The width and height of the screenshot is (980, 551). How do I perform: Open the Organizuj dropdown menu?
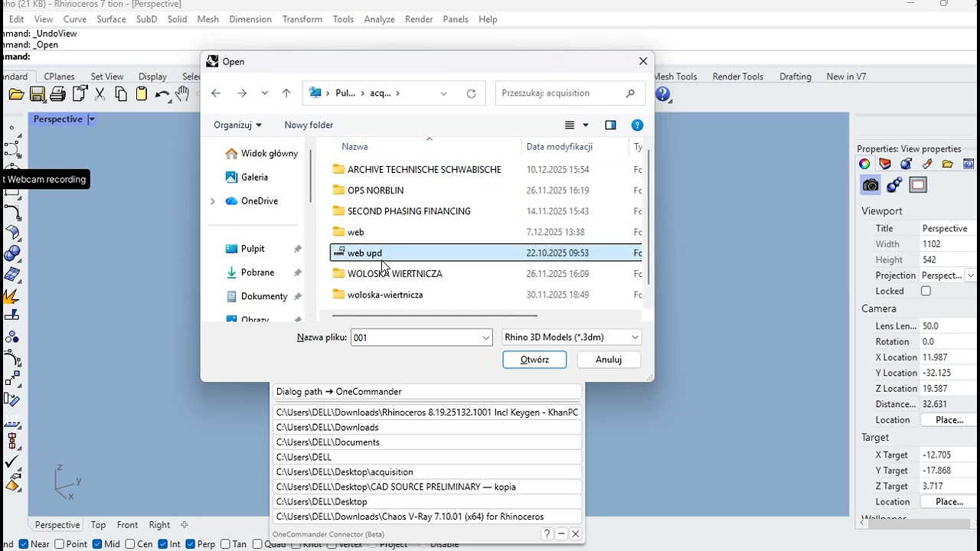[x=237, y=126]
